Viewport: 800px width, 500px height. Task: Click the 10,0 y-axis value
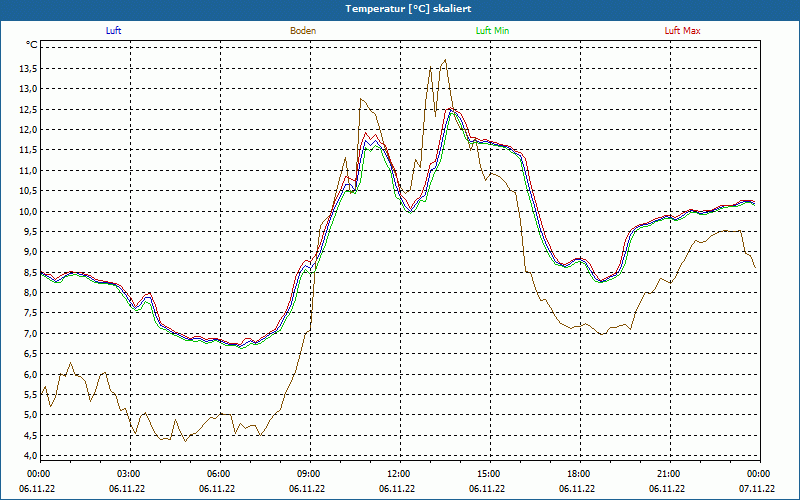(x=29, y=211)
